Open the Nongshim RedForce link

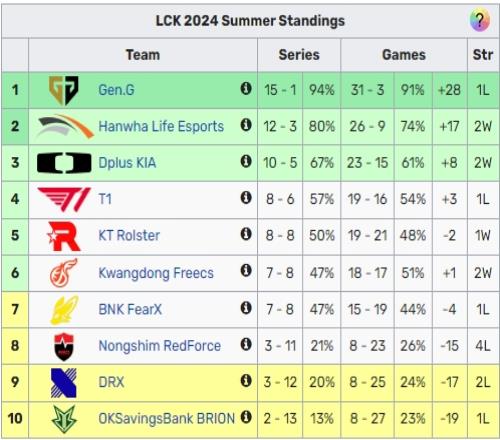[x=159, y=346]
